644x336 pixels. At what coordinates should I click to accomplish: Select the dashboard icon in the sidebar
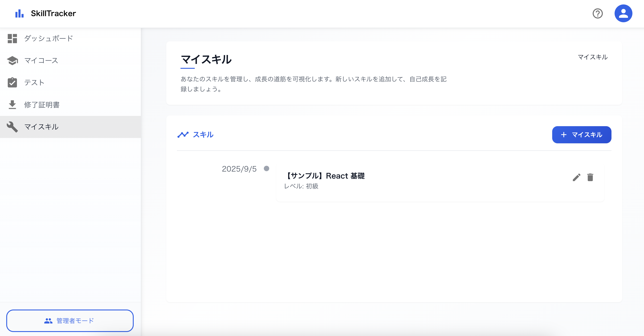(x=12, y=38)
